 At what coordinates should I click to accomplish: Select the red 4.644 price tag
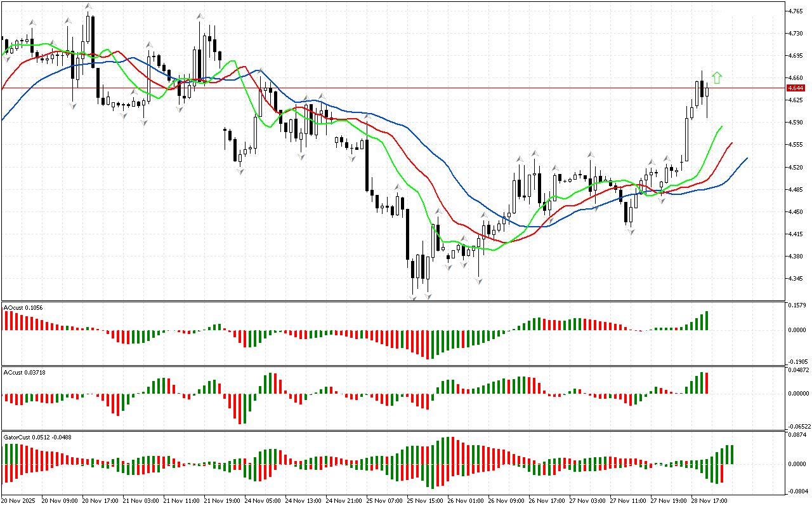[796, 88]
